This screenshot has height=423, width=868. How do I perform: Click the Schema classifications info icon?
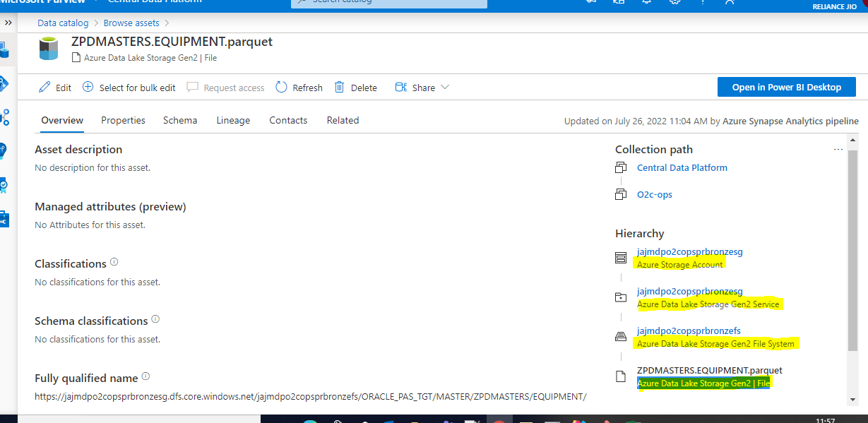pos(155,319)
